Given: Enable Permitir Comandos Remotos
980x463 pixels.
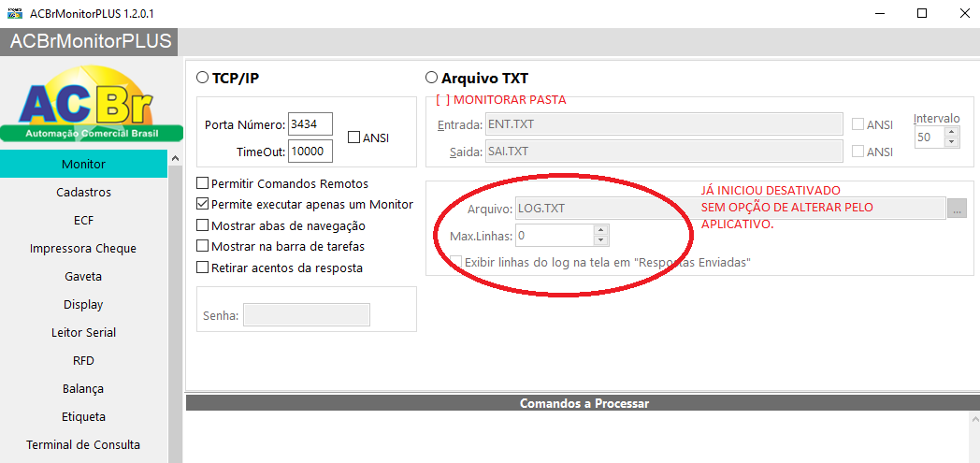Looking at the screenshot, I should pos(202,183).
